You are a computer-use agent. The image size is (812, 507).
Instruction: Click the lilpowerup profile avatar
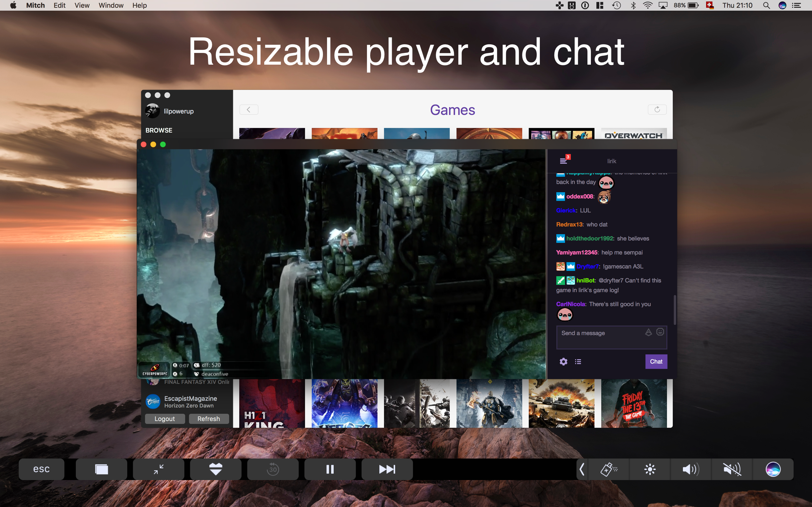tap(153, 111)
